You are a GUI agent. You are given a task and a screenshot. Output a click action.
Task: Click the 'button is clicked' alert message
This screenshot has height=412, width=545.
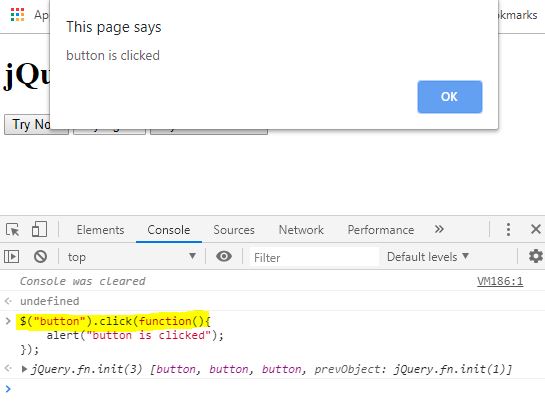click(x=113, y=56)
